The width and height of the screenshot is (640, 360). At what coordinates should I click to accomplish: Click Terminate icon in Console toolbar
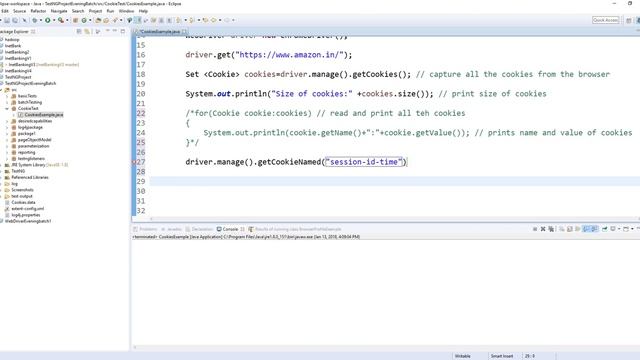535,229
